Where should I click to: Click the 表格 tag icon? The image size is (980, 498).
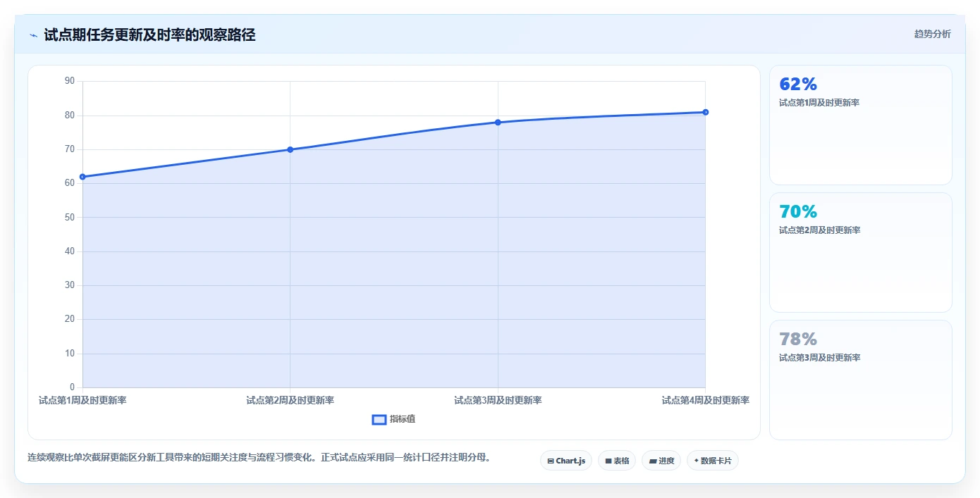[608, 461]
